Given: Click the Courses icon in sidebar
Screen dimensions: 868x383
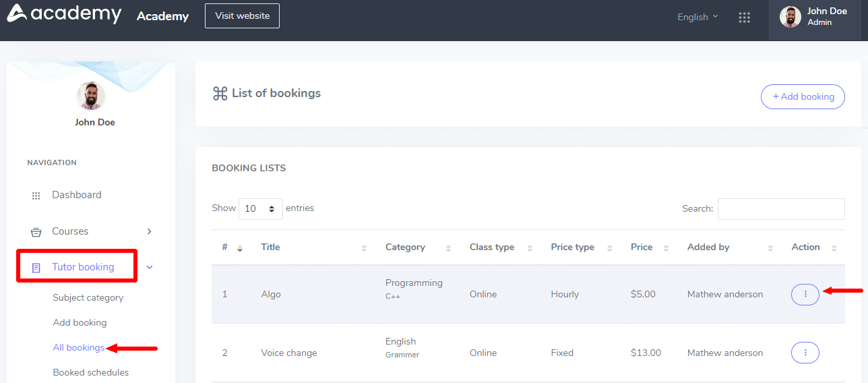Looking at the screenshot, I should point(36,232).
